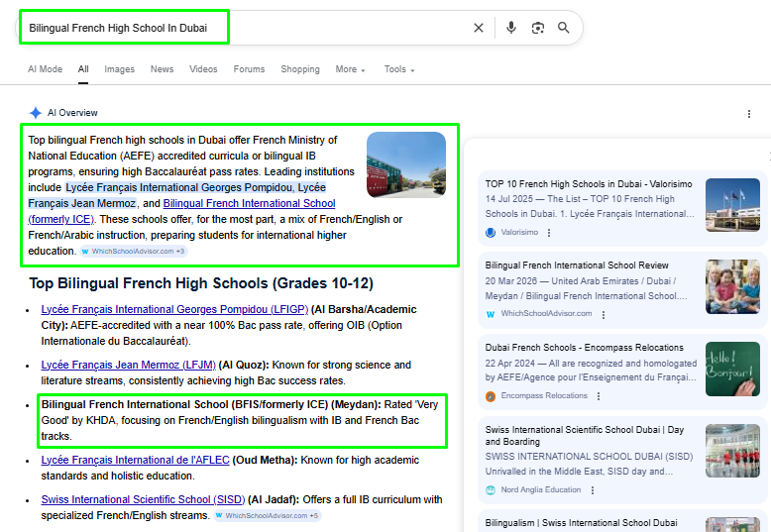Open the Tools dropdown

click(x=398, y=69)
